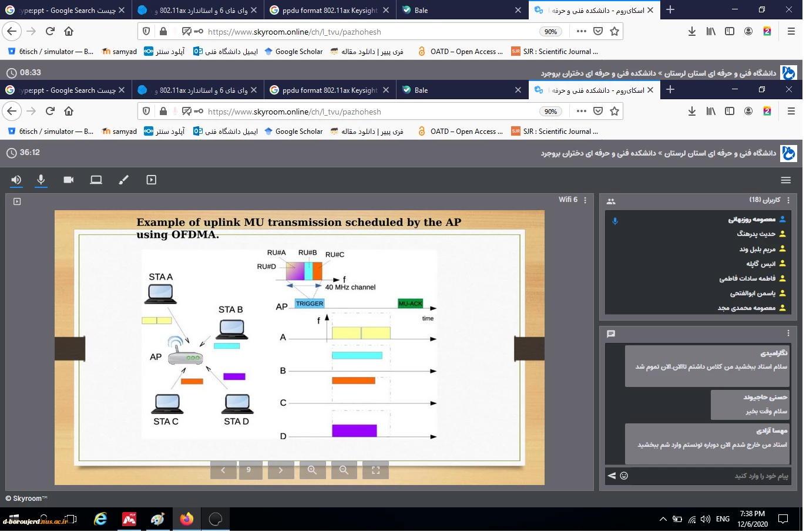The image size is (806, 532).
Task: Click the presentation slide image
Action: [300, 348]
